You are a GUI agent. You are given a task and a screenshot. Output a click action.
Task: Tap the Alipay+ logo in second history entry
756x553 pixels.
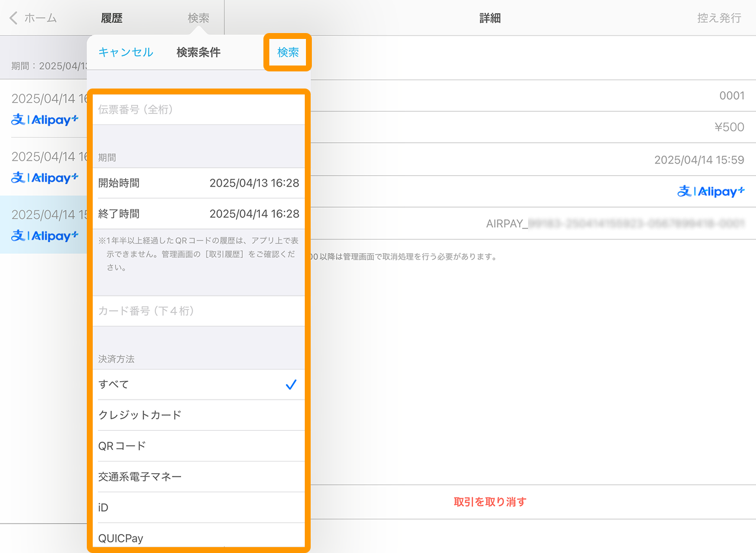pos(45,178)
